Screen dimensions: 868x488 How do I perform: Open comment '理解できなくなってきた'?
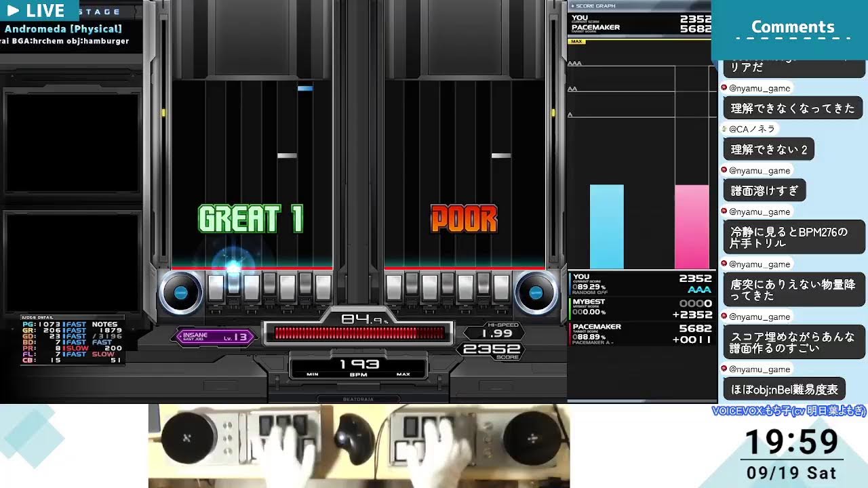point(793,108)
